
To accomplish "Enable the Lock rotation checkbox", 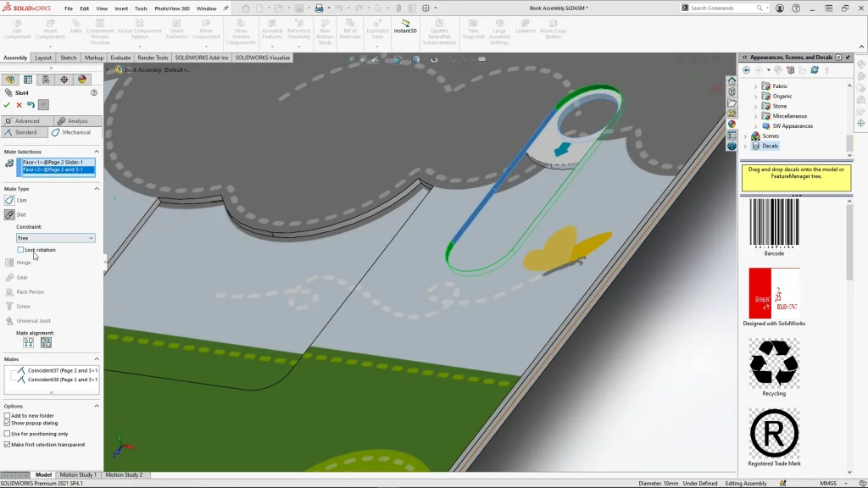I will coord(21,250).
